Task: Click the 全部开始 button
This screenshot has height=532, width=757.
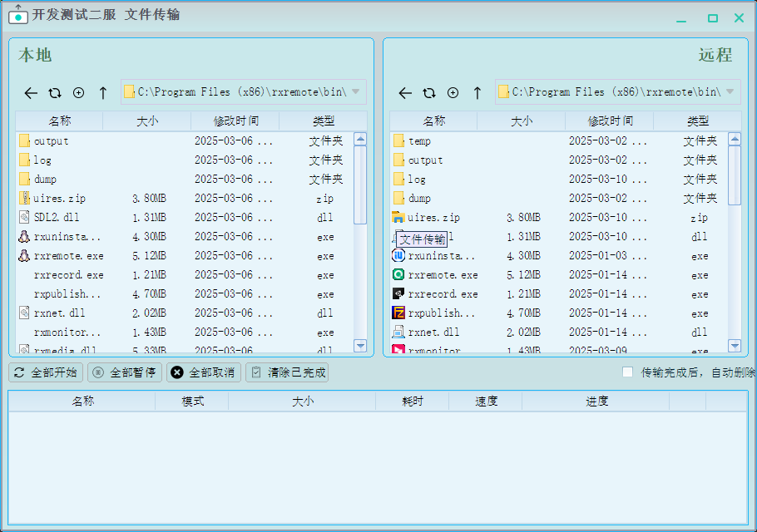Action: click(x=46, y=372)
